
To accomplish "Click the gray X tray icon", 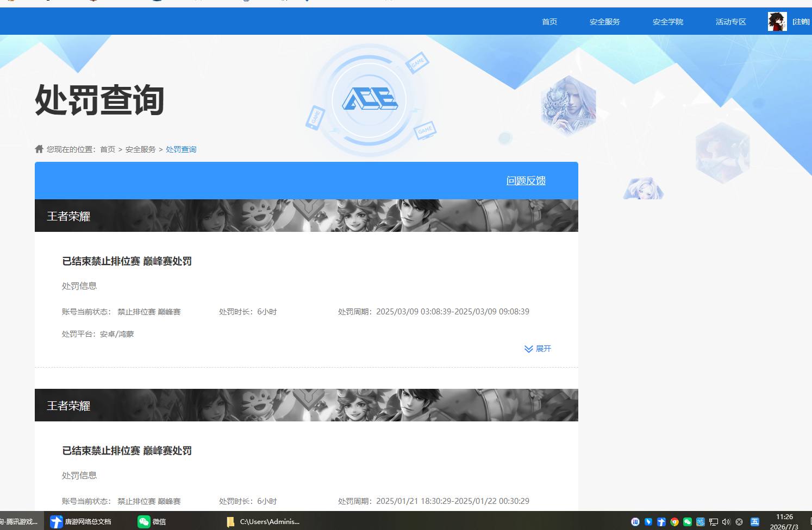I will [x=739, y=522].
